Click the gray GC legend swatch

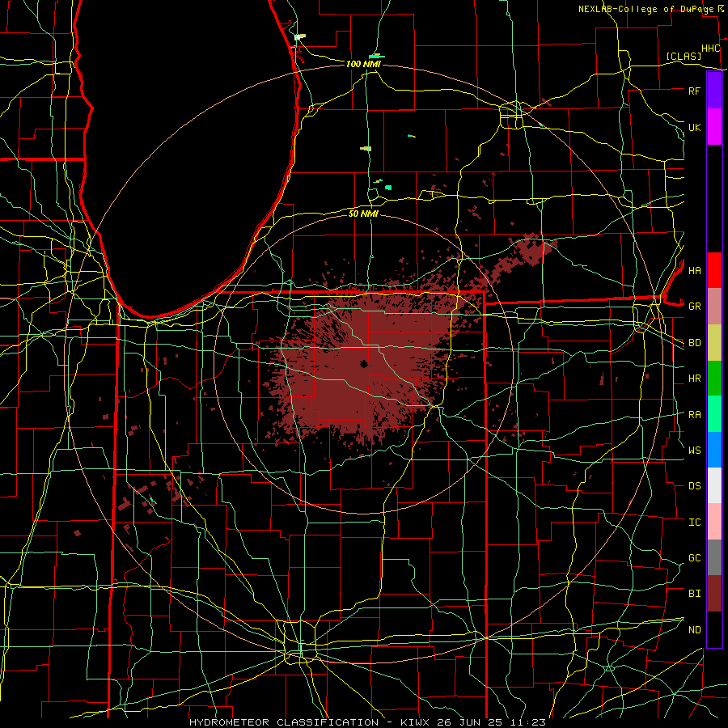pyautogui.click(x=714, y=557)
